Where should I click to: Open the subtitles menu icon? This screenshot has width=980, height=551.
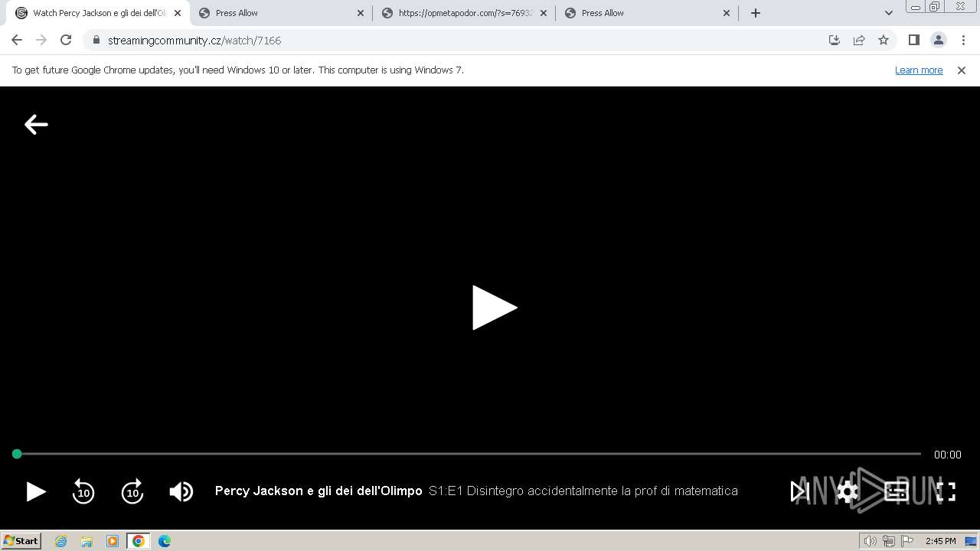[897, 491]
